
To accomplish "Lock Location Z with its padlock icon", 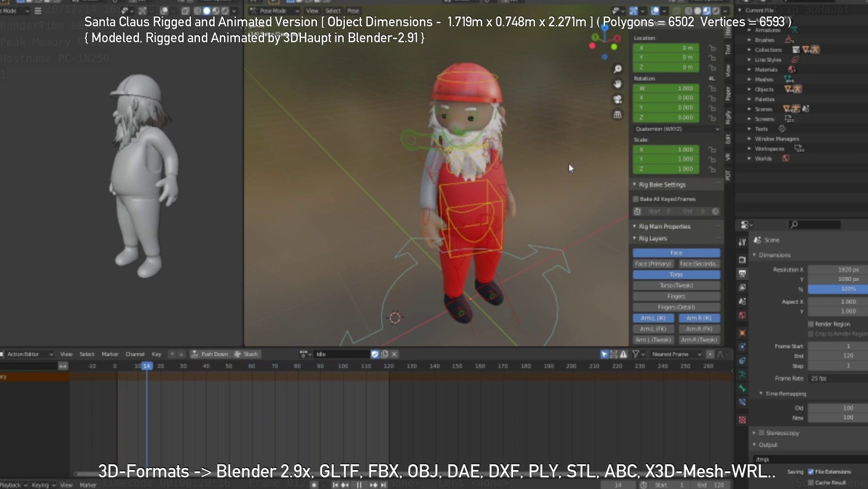I will coord(712,67).
